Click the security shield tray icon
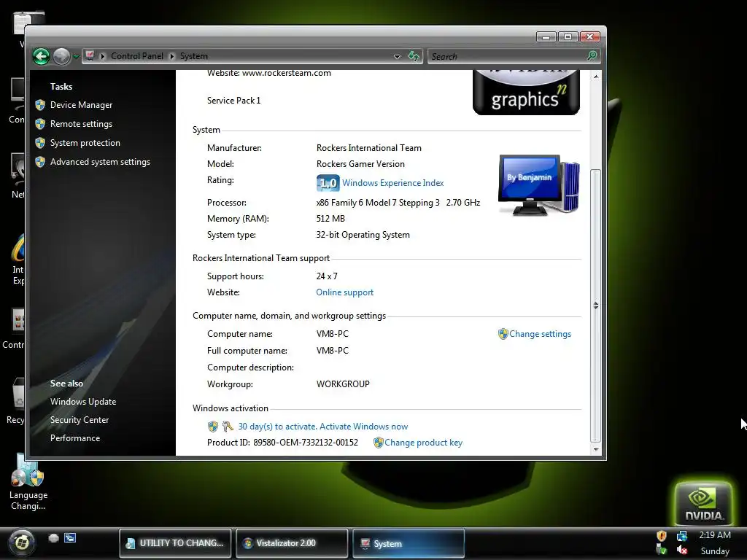Screen dimensions: 747x560 coord(661,536)
